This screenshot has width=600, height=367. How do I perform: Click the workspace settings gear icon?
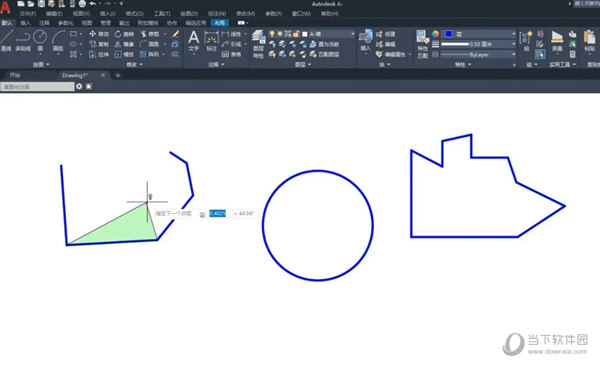79,86
